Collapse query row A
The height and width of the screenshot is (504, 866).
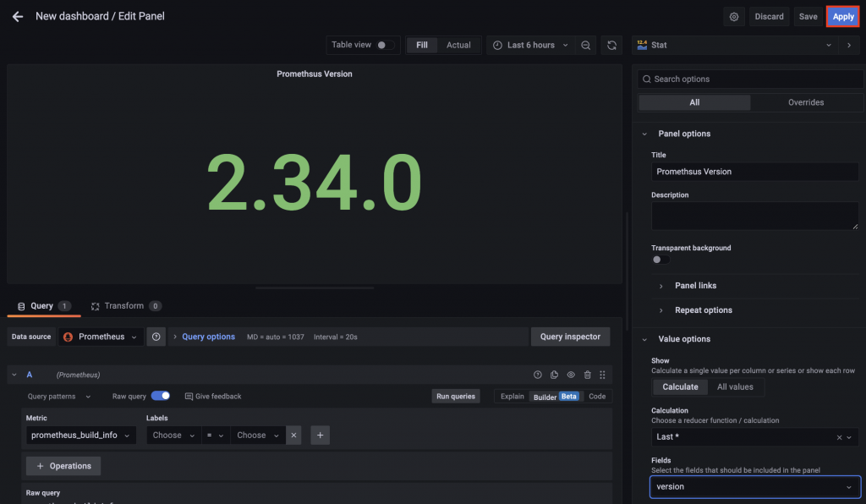14,375
